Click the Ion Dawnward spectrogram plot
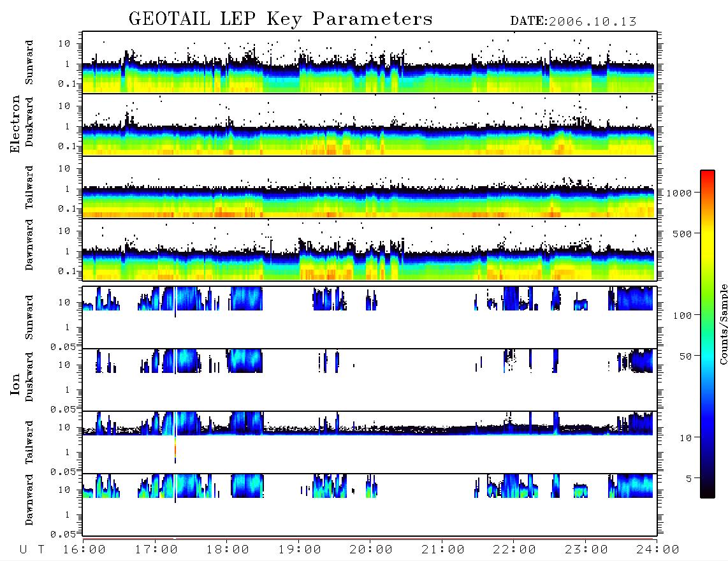Screen dimensions: 728x561 pyautogui.click(x=370, y=505)
